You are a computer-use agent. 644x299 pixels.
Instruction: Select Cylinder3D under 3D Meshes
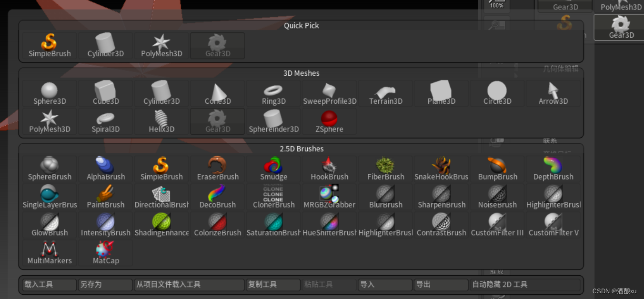tap(161, 94)
